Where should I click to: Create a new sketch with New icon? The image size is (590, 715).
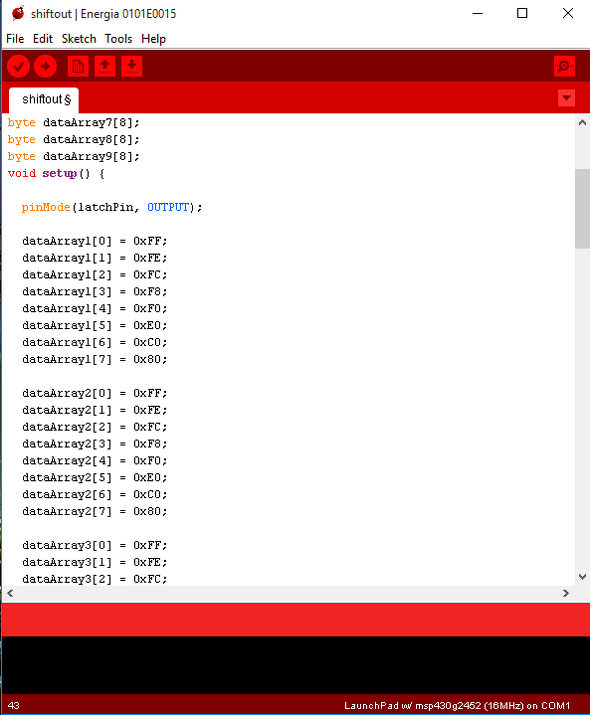(78, 67)
